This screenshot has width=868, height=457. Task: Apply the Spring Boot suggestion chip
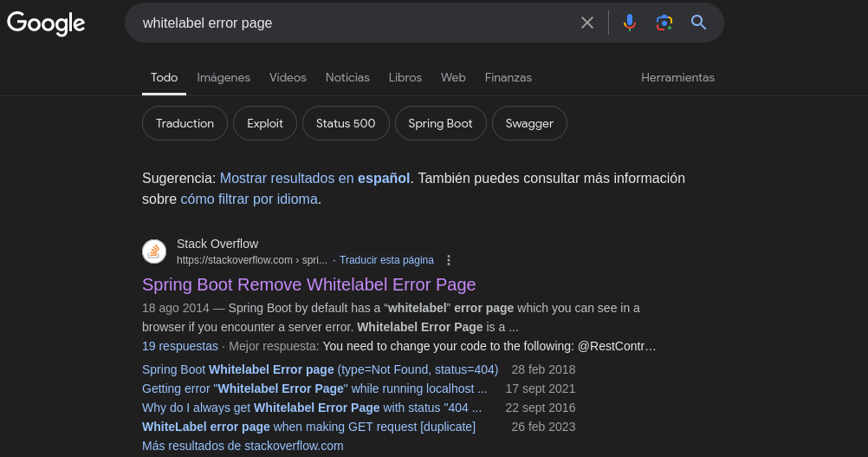441,123
